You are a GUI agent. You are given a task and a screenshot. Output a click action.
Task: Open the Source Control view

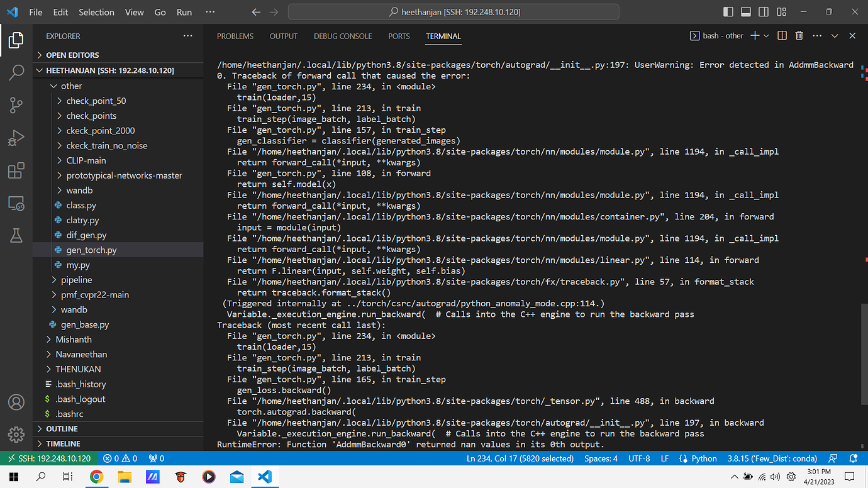coord(16,105)
